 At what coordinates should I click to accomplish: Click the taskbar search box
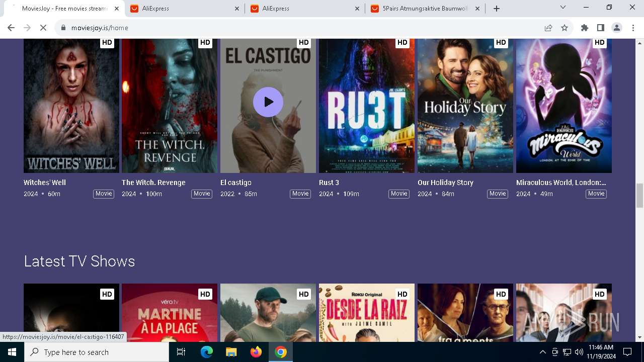tap(97, 352)
